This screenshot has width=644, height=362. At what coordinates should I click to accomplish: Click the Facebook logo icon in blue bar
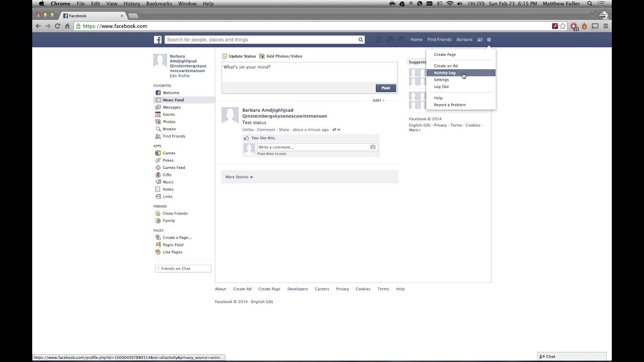click(158, 40)
